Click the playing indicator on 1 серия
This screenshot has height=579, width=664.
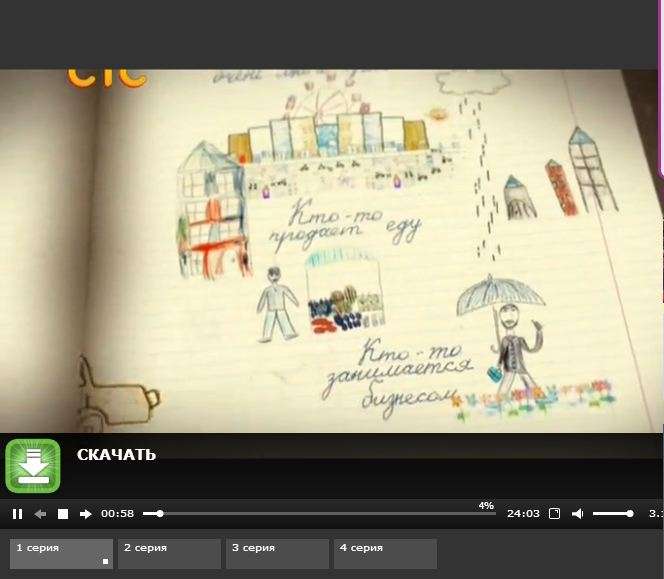point(106,562)
